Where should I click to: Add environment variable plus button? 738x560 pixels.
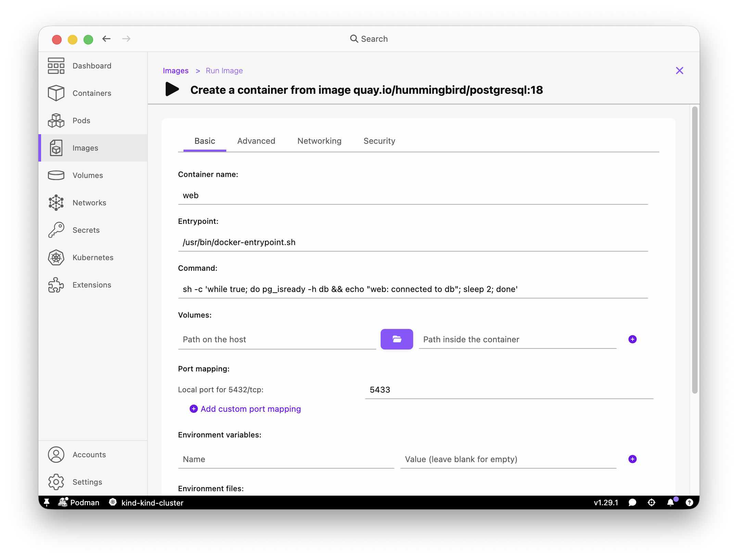[633, 459]
